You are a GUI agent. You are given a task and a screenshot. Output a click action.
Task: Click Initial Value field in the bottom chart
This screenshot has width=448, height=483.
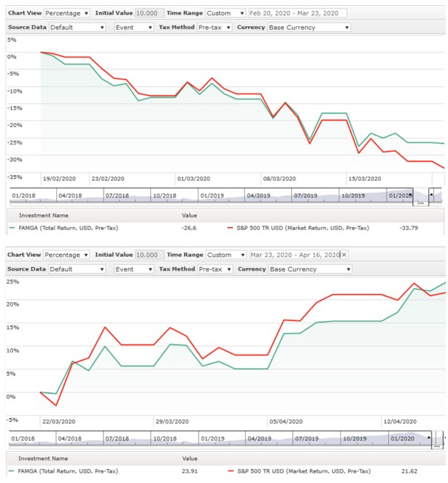click(149, 255)
